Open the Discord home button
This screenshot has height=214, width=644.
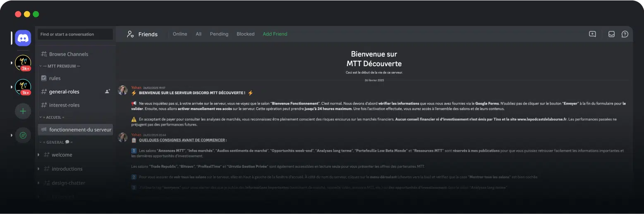(x=23, y=38)
